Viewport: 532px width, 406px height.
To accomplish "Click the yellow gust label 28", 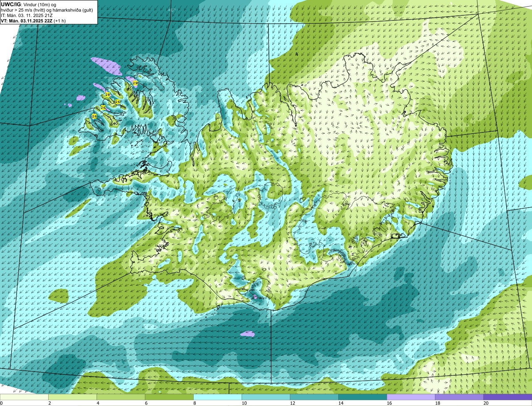I will [x=108, y=95].
